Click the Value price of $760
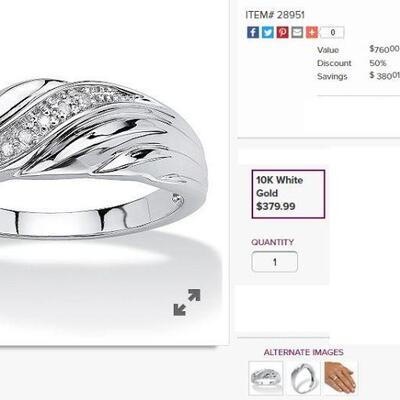Viewport: 400px width, 400px height. [384, 49]
